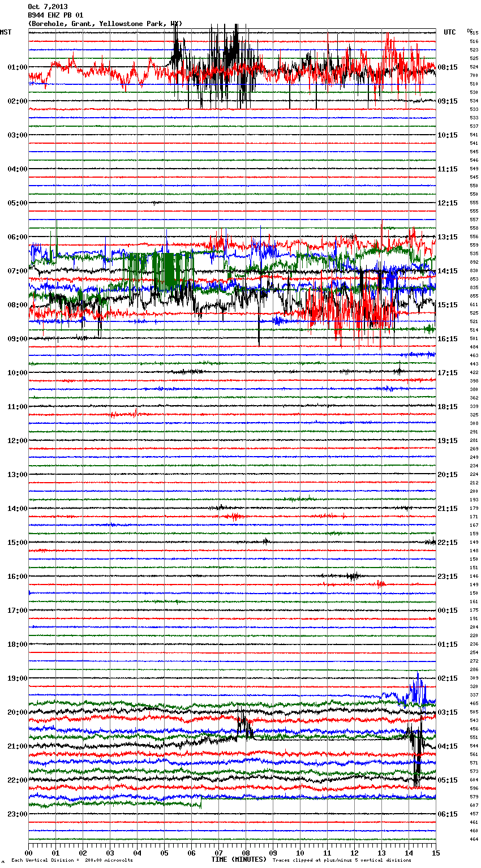Select the '19:00' MST row label
This screenshot has height=868, width=481.
pos(17,678)
